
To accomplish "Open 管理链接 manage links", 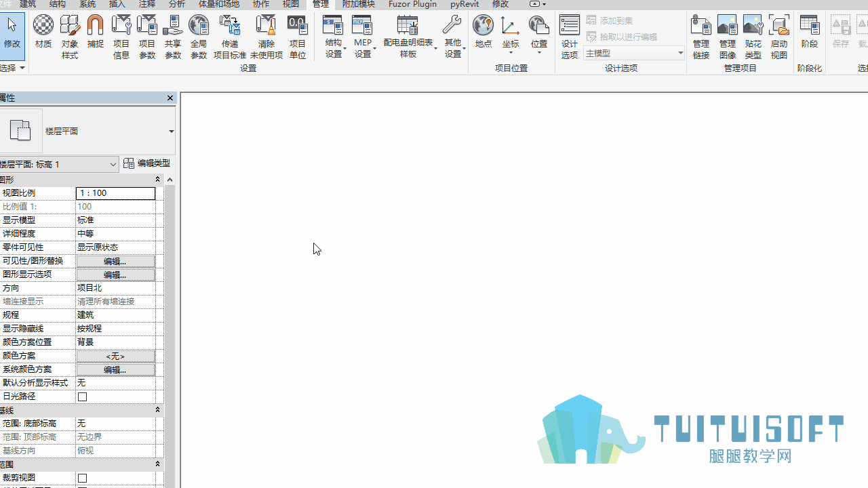I will pyautogui.click(x=701, y=37).
